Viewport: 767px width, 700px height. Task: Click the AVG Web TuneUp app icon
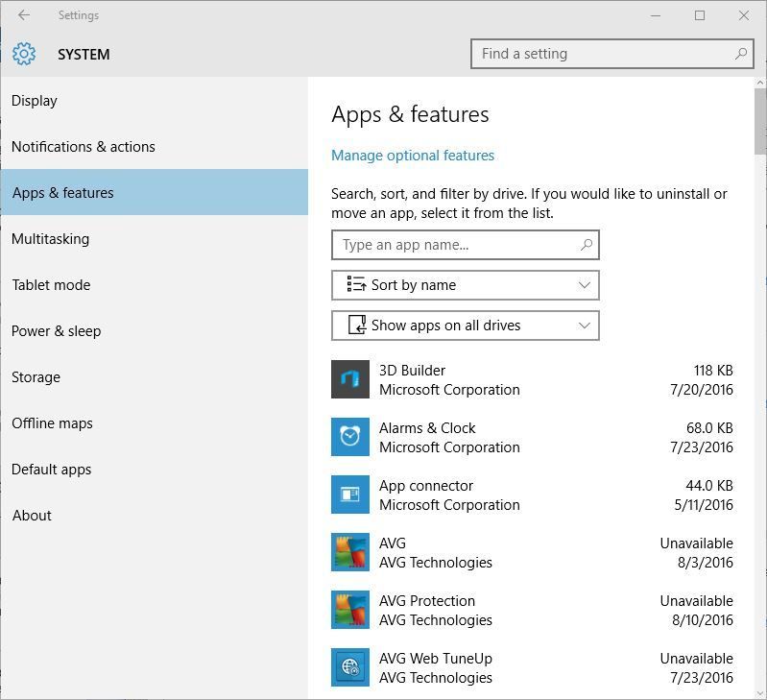350,667
